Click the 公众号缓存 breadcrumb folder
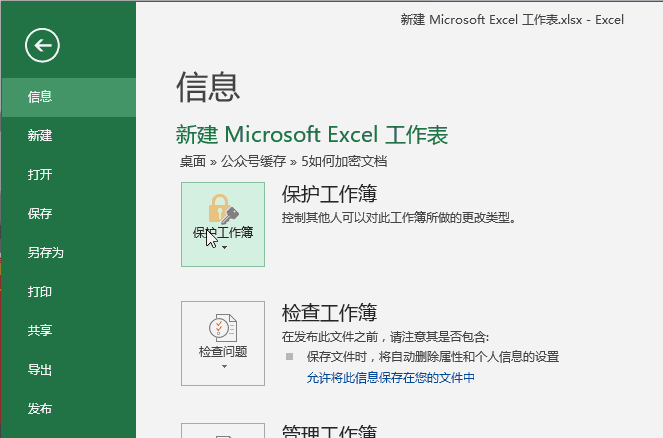 tap(254, 161)
